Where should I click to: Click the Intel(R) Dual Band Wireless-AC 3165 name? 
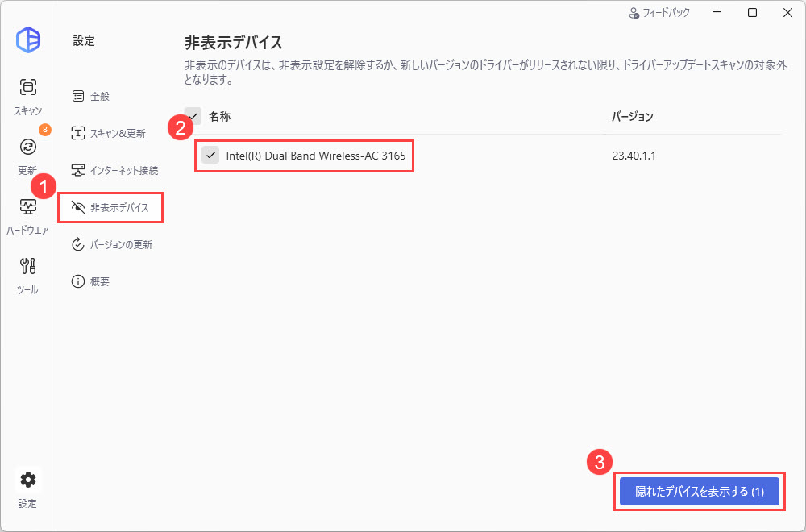(x=316, y=156)
